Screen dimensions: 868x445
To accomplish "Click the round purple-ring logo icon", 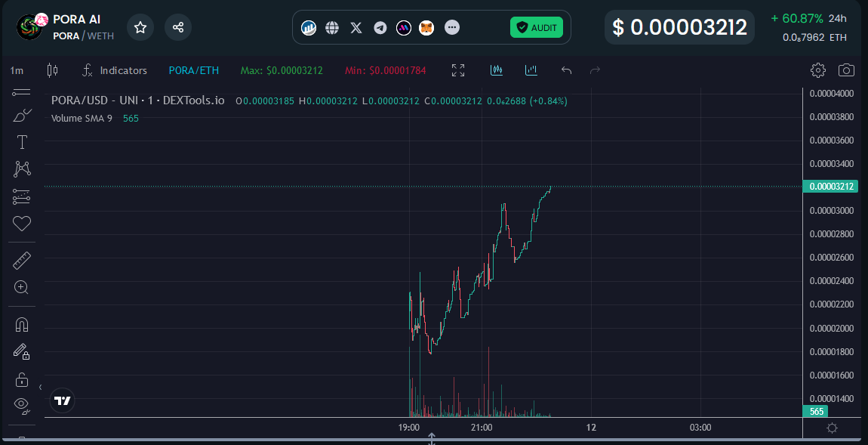I will (404, 27).
